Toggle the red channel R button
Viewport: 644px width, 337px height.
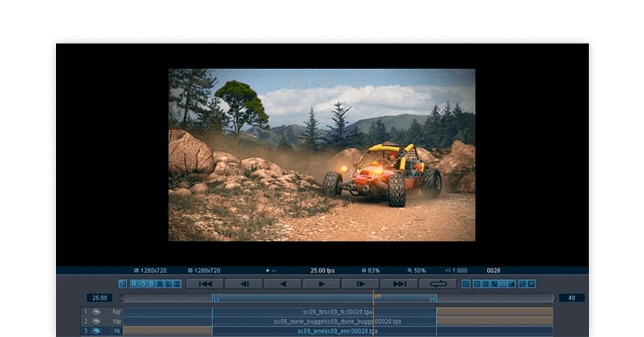pyautogui.click(x=134, y=284)
